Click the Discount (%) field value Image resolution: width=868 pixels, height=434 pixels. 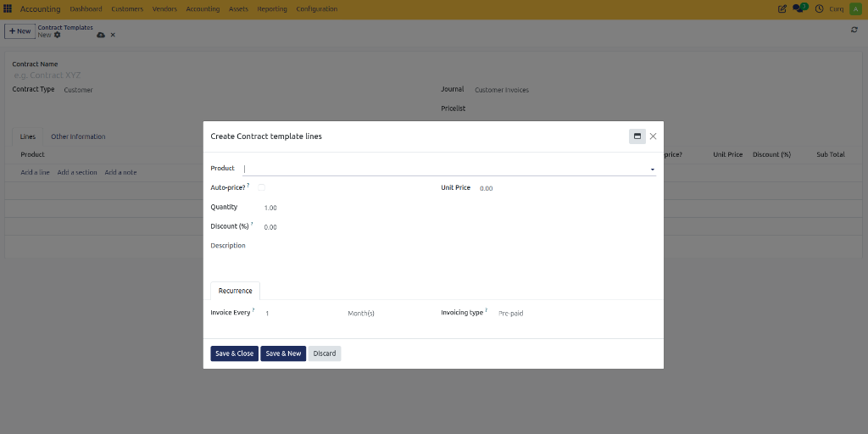345,227
